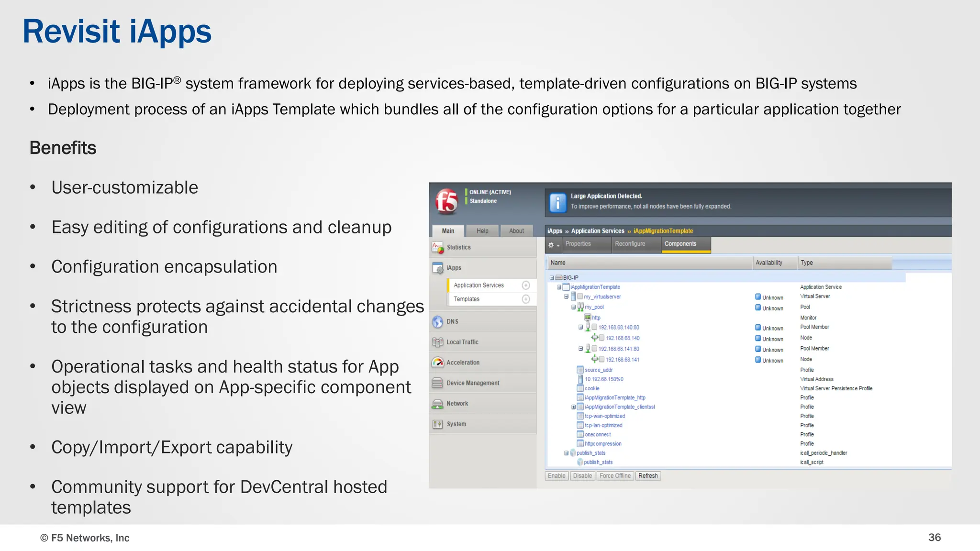Viewport: 980px width, 551px height.
Task: Click pool member icon for 192.168.68.141:80
Action: tap(588, 349)
